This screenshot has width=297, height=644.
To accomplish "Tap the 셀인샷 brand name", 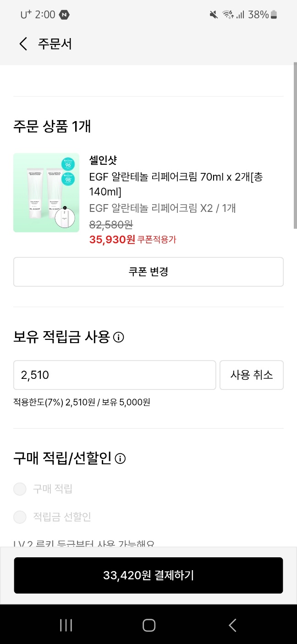I will [x=103, y=161].
